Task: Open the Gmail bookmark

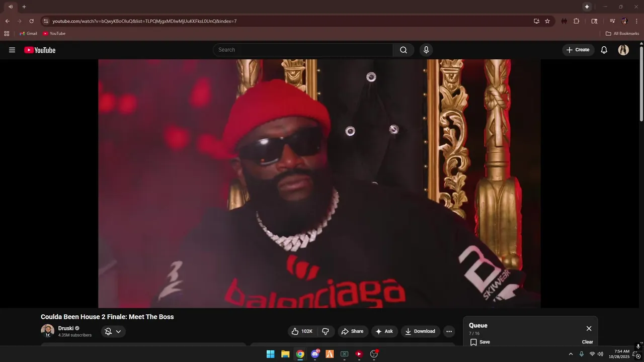Action: tap(28, 33)
